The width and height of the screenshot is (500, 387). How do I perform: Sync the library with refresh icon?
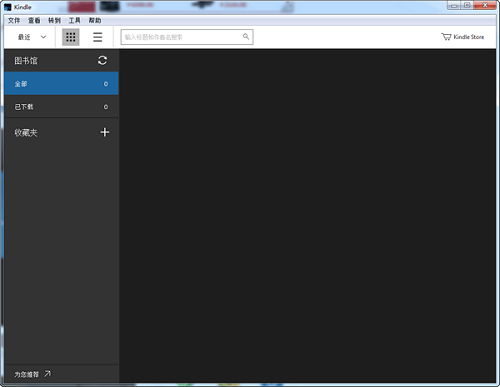102,60
